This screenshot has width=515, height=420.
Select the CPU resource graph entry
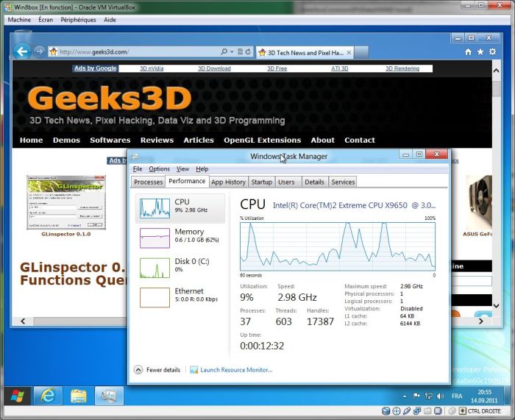point(180,208)
